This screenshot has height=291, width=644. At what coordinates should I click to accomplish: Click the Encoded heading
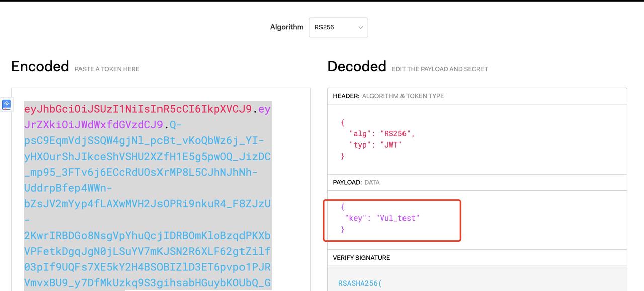(40, 66)
